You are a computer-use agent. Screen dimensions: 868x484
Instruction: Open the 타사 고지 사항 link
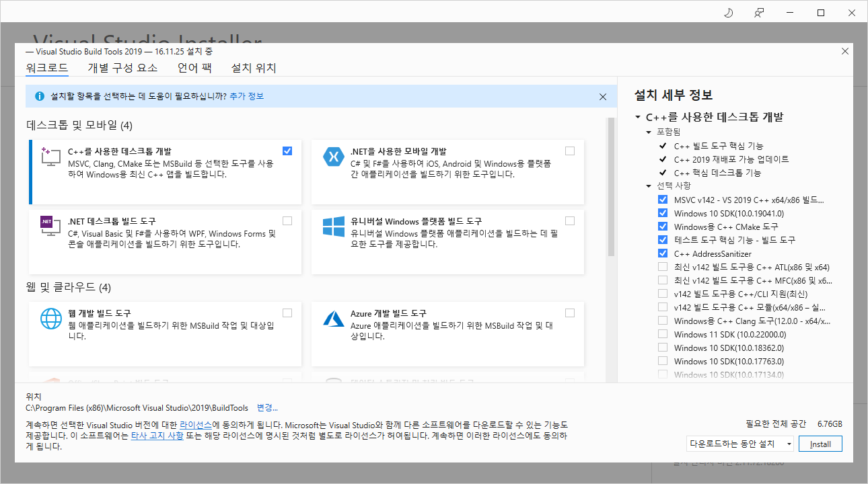(157, 436)
